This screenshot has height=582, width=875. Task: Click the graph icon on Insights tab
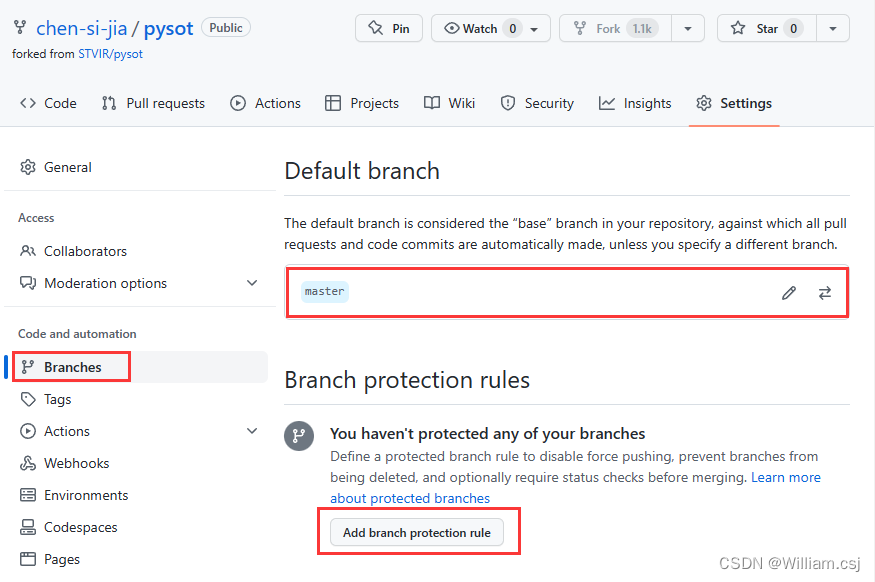(x=607, y=103)
